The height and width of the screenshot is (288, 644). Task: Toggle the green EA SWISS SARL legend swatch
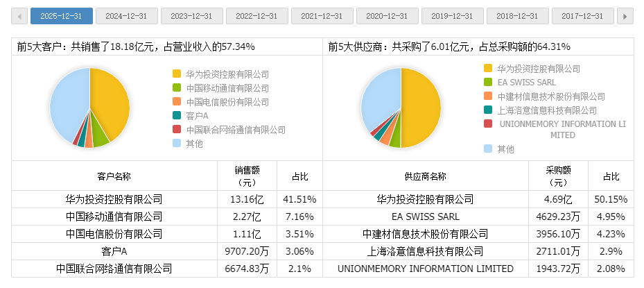[488, 83]
